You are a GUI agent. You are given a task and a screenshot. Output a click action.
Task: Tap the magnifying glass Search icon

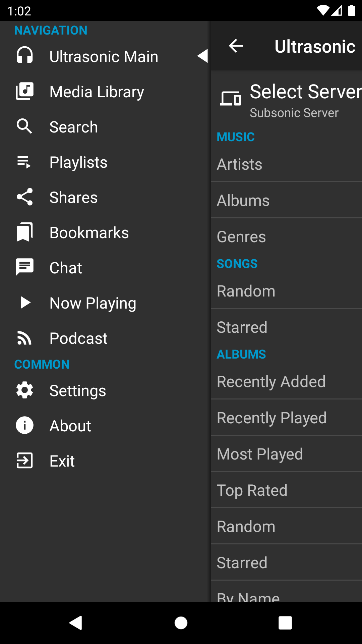24,126
